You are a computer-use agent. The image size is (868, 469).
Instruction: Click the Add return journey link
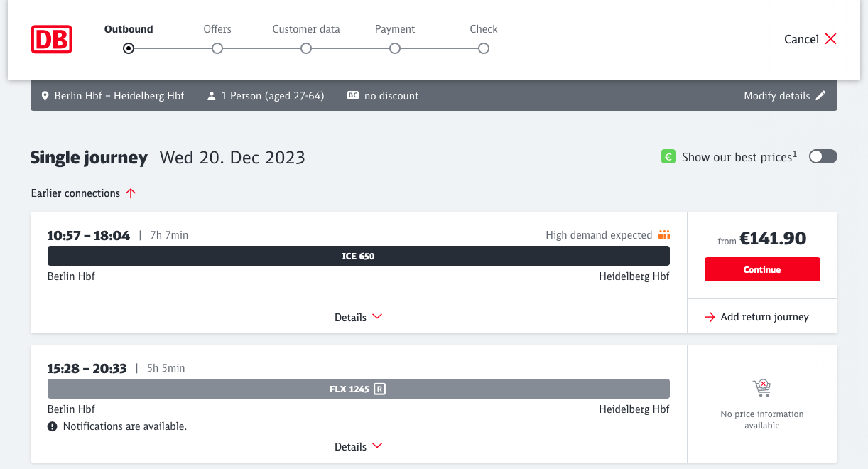click(x=756, y=317)
